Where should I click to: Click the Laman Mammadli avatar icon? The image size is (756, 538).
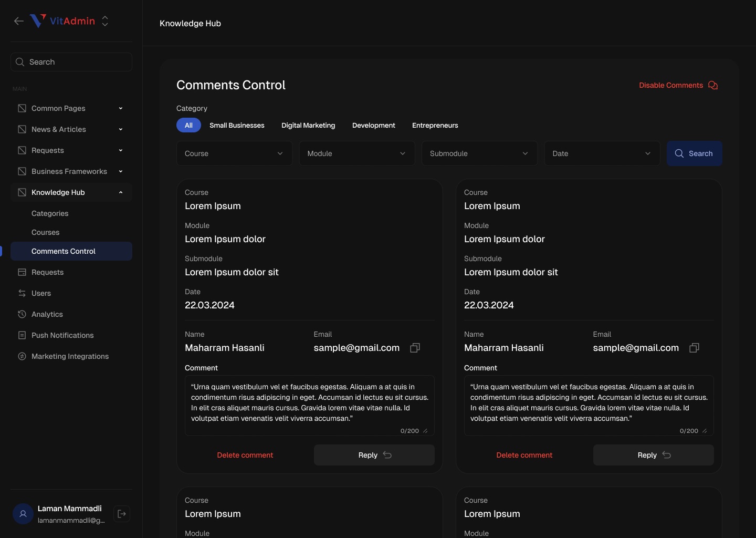(x=23, y=514)
